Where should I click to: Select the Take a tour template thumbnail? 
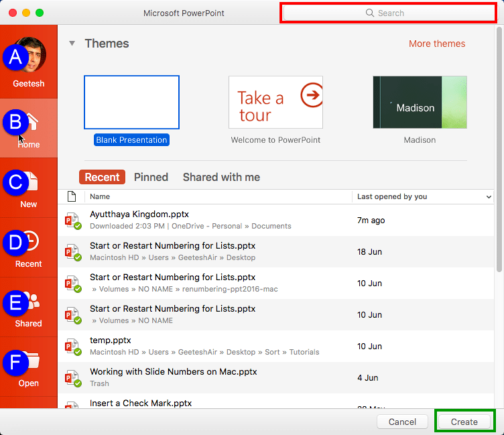coord(275,102)
